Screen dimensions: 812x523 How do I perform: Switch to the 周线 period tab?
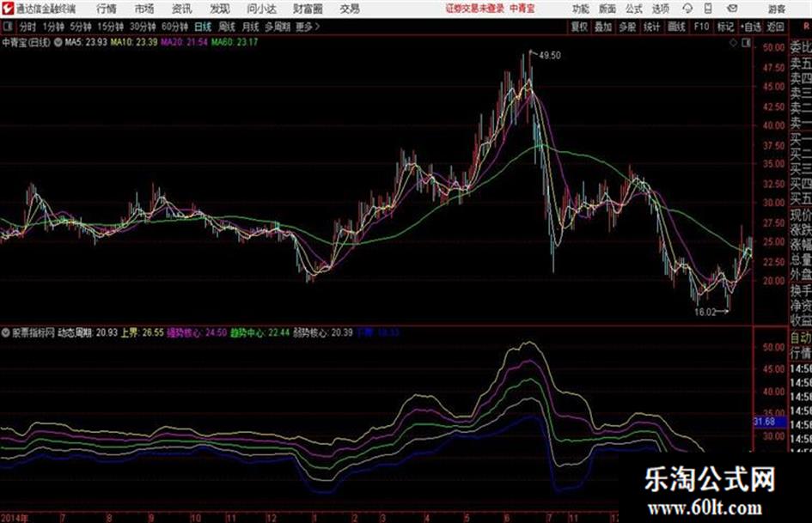pos(227,27)
